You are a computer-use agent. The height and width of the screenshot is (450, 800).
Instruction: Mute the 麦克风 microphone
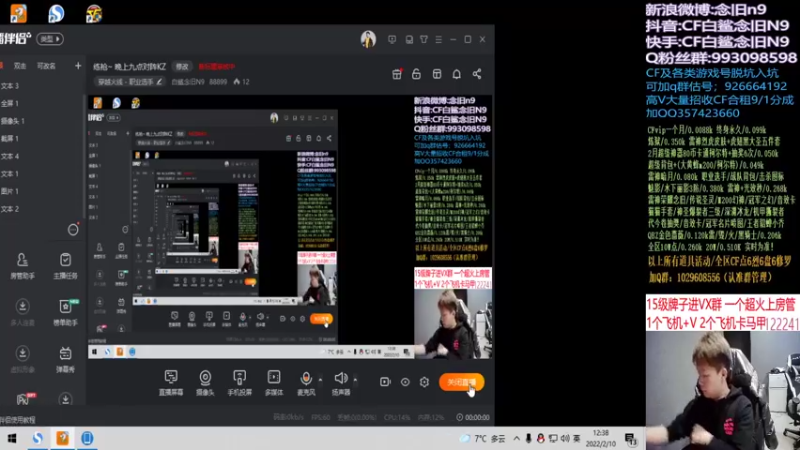pos(306,383)
